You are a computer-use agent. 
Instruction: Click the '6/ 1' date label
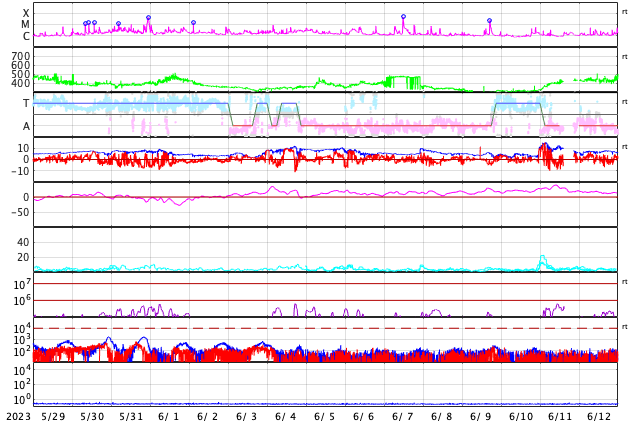click(169, 416)
